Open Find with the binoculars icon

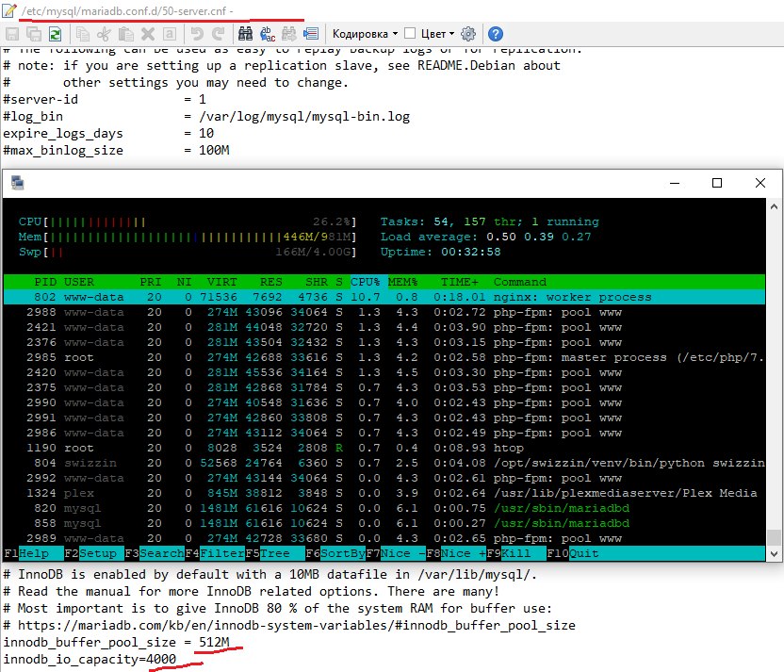245,34
